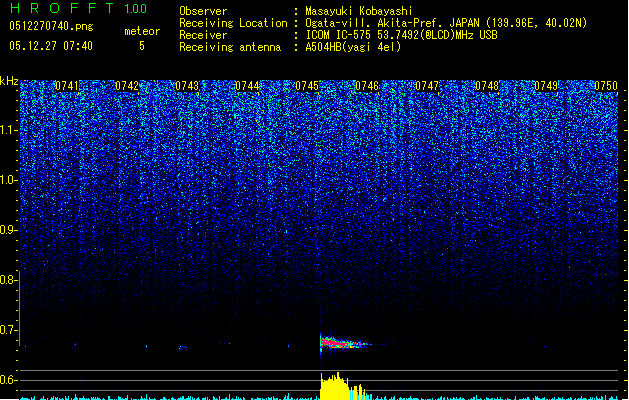Click the Receiving Location label
The height and width of the screenshot is (400, 629).
(233, 23)
